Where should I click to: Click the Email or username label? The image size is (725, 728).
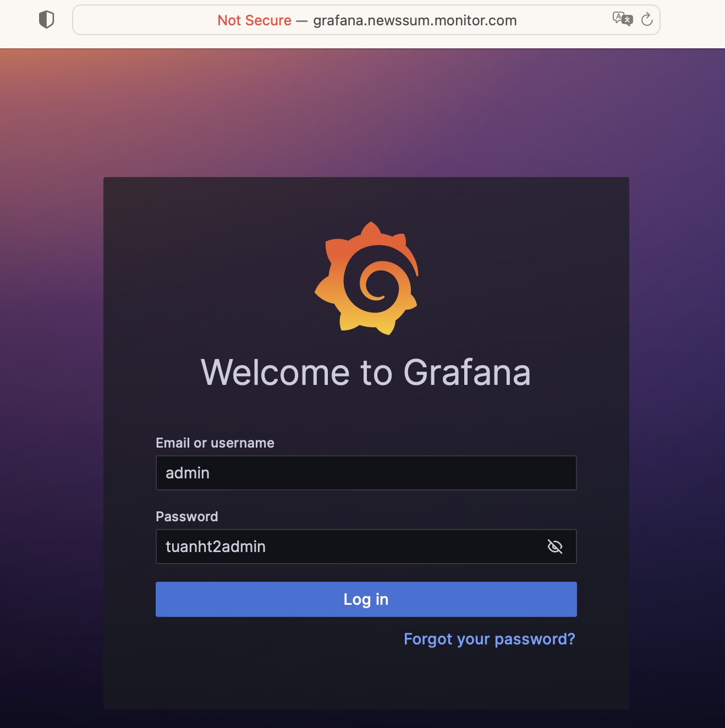(215, 443)
